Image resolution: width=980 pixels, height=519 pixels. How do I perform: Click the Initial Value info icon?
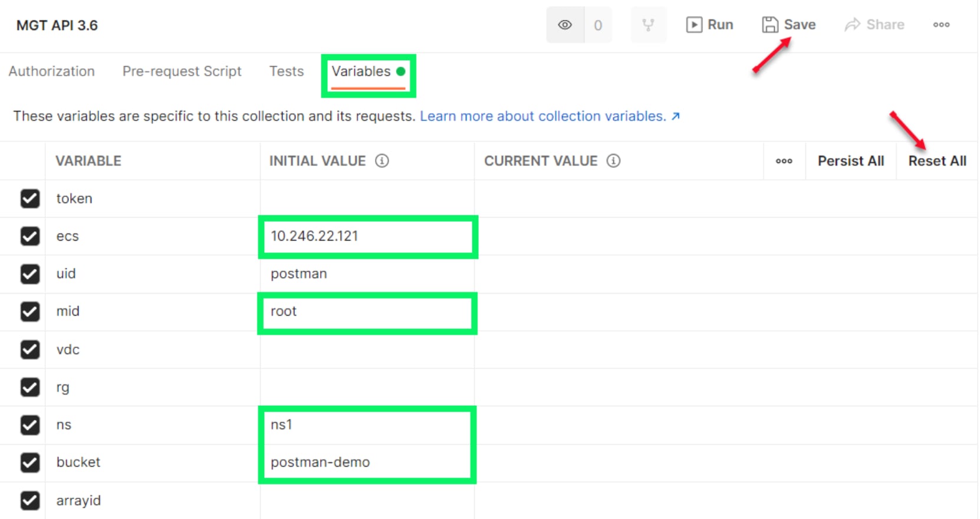tap(382, 161)
